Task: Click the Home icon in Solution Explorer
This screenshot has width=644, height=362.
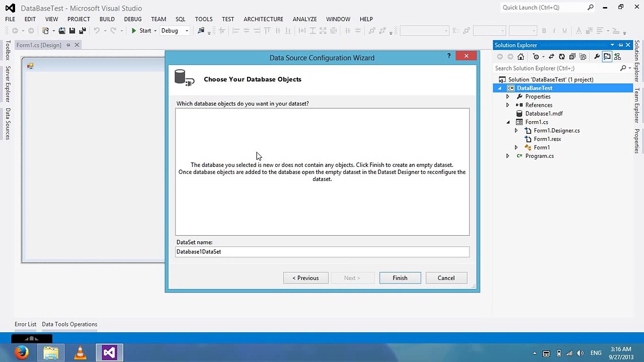Action: [521, 57]
